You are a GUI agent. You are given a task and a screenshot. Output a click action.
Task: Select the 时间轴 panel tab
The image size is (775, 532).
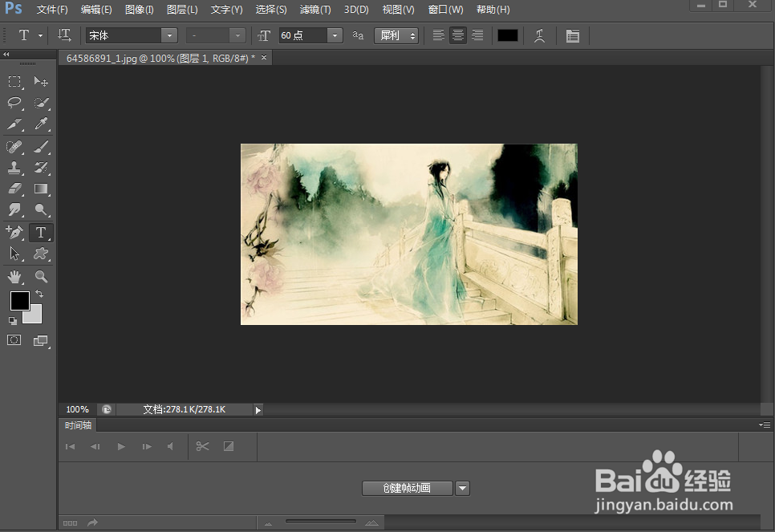point(78,425)
